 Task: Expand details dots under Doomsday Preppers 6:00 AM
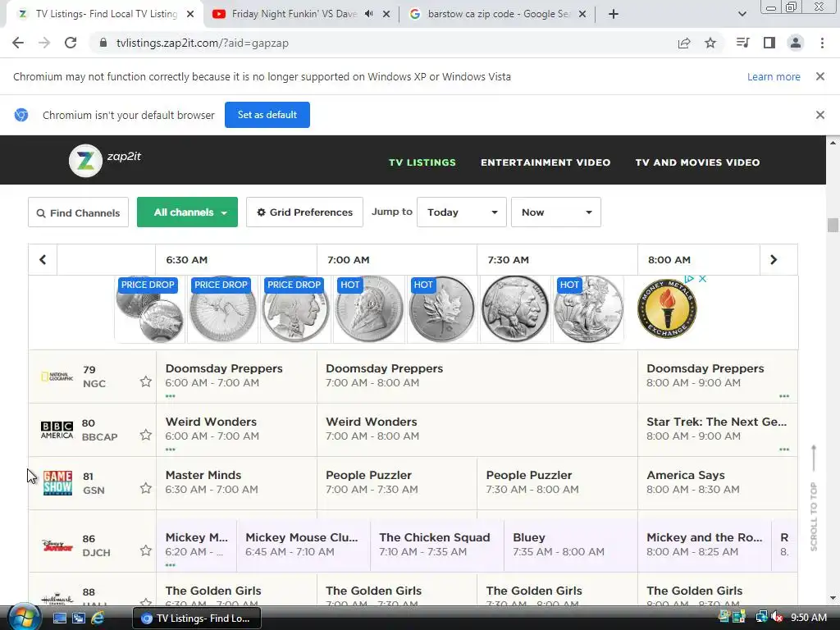point(171,396)
